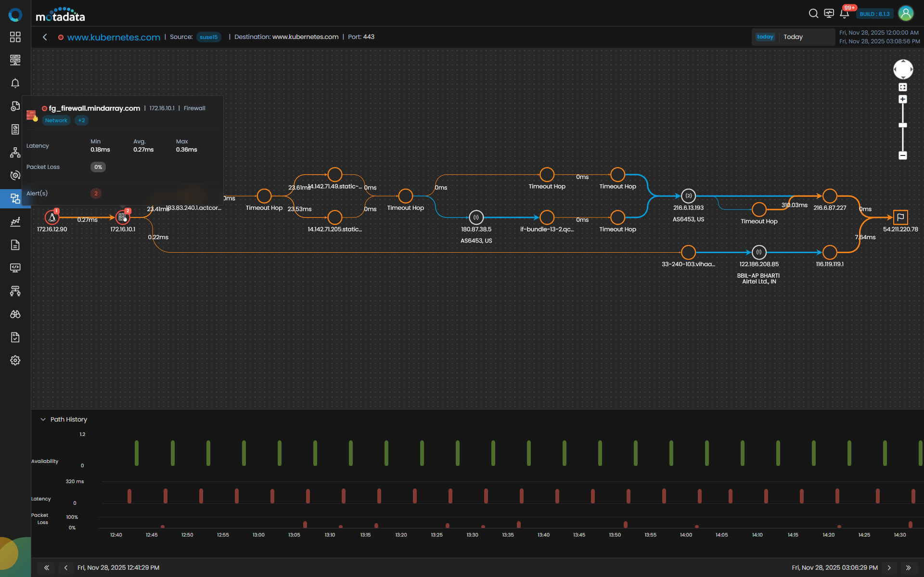Open the dashboard grid icon in sidebar

[15, 37]
